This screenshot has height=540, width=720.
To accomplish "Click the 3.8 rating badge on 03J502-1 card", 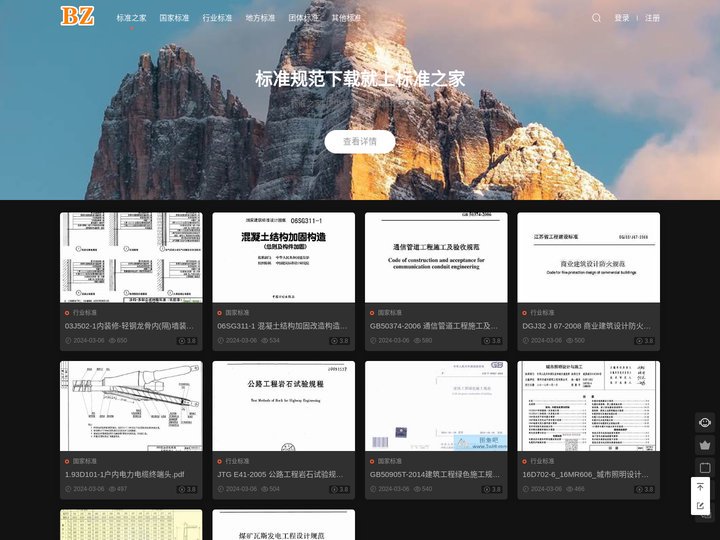I will (x=187, y=341).
